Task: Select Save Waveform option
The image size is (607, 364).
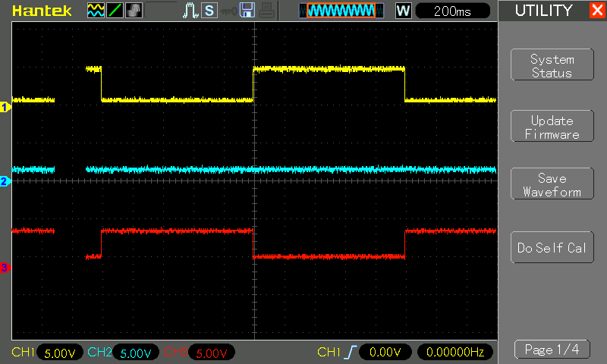Action: coord(552,185)
